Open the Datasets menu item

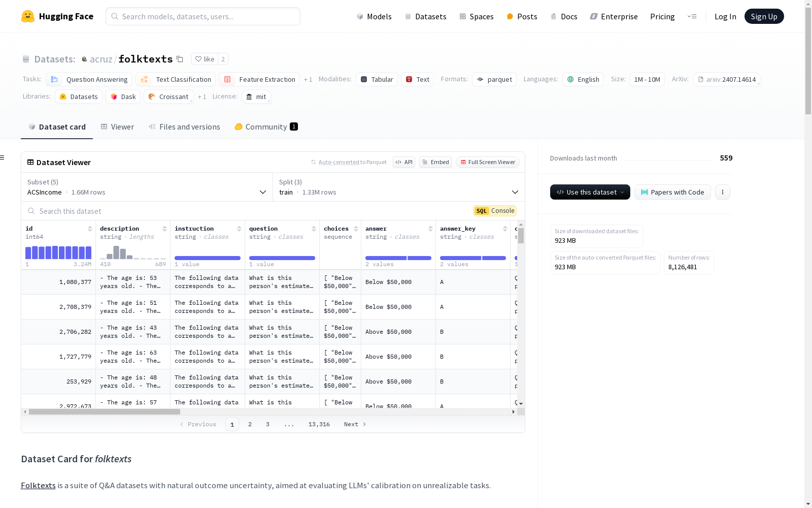click(425, 16)
